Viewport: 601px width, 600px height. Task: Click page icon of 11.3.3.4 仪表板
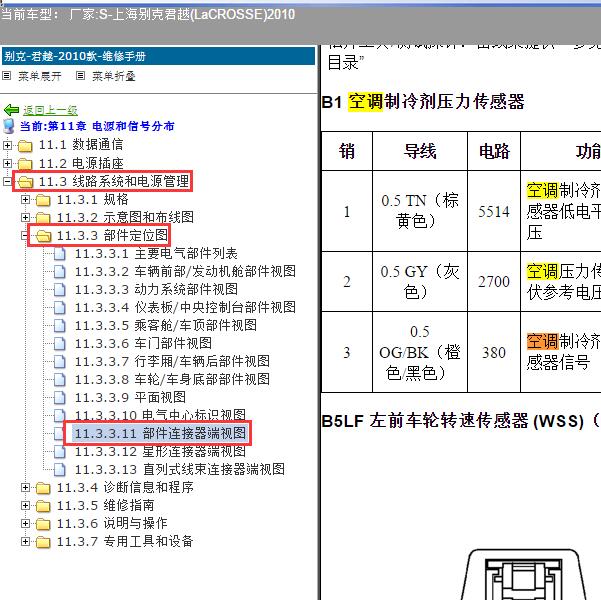click(60, 308)
